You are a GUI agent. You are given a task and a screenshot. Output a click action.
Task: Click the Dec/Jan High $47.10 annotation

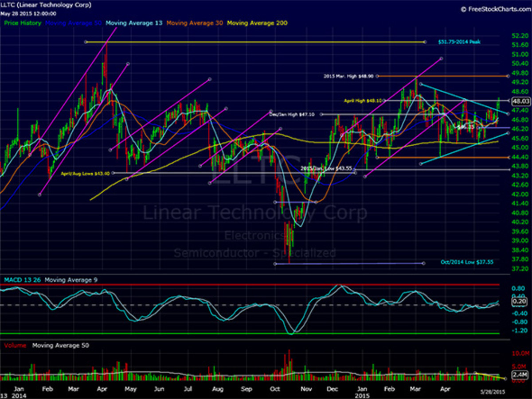292,114
